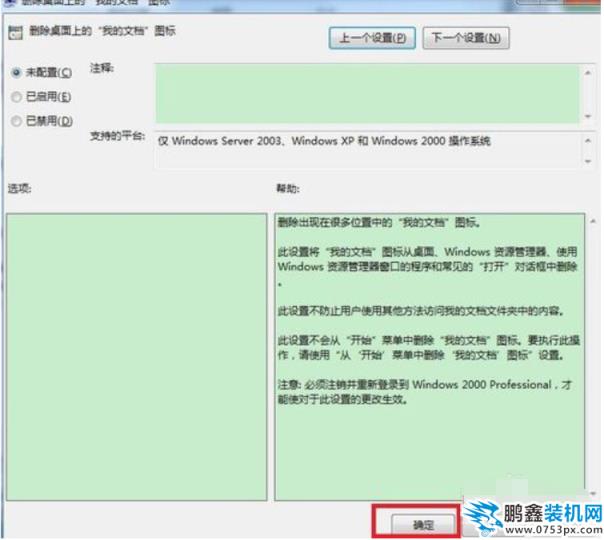This screenshot has height=540, width=604.
Task: Click the 帮助 label above help pane
Action: click(x=288, y=188)
